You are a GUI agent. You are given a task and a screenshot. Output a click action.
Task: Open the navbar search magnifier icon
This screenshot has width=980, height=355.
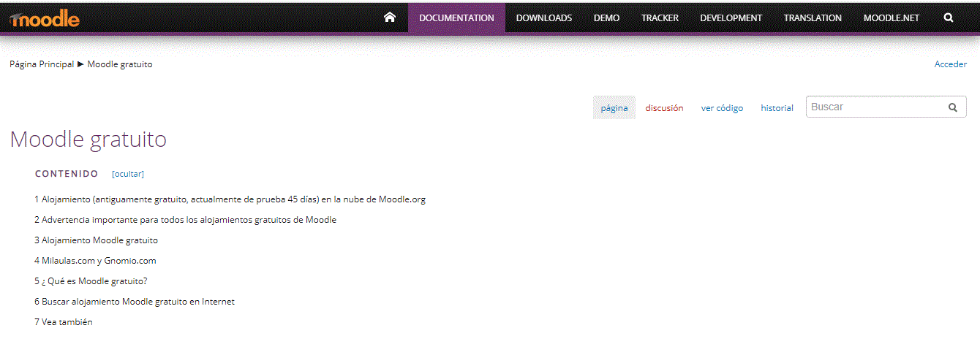[x=949, y=18]
